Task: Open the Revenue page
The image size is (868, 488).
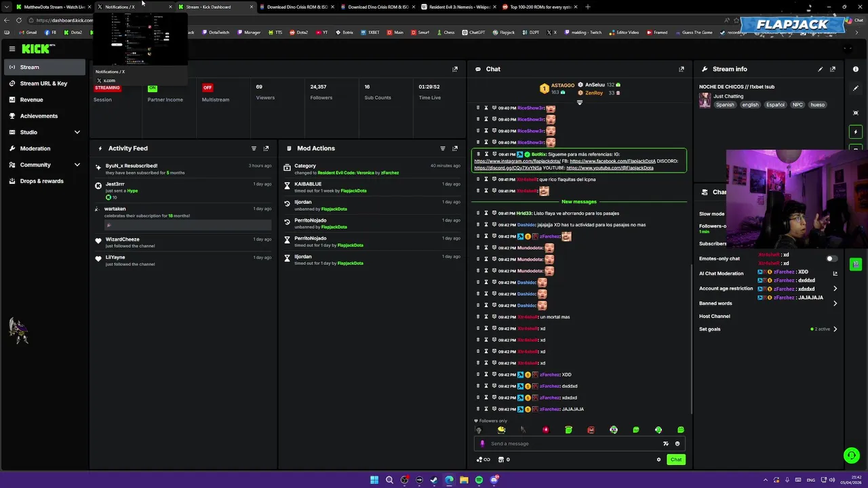Action: click(x=45, y=100)
